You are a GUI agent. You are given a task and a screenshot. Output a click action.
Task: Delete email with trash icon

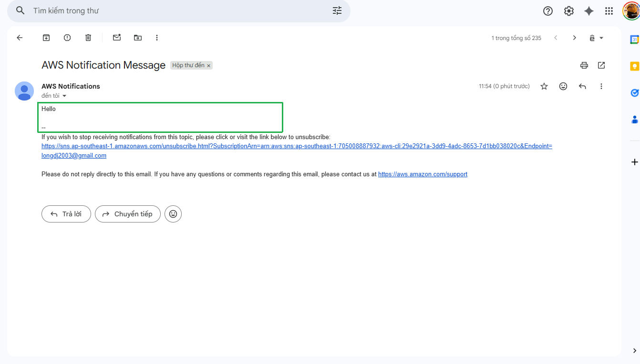88,38
